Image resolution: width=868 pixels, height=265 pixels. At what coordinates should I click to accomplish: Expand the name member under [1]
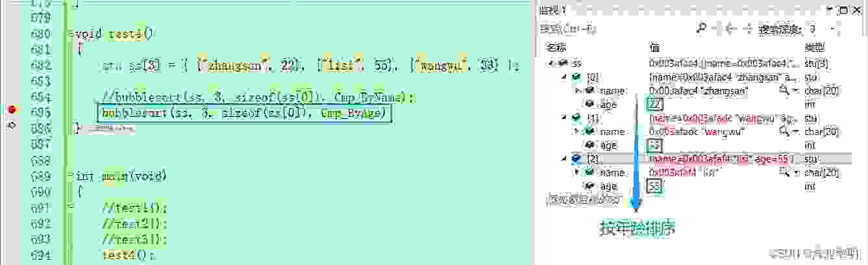coord(578,132)
